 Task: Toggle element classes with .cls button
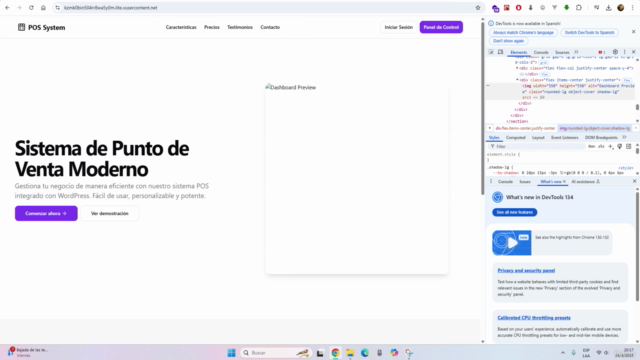(x=601, y=147)
